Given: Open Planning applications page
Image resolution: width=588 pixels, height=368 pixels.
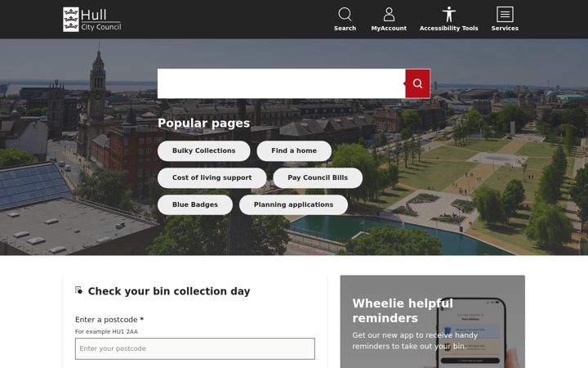Looking at the screenshot, I should point(294,205).
